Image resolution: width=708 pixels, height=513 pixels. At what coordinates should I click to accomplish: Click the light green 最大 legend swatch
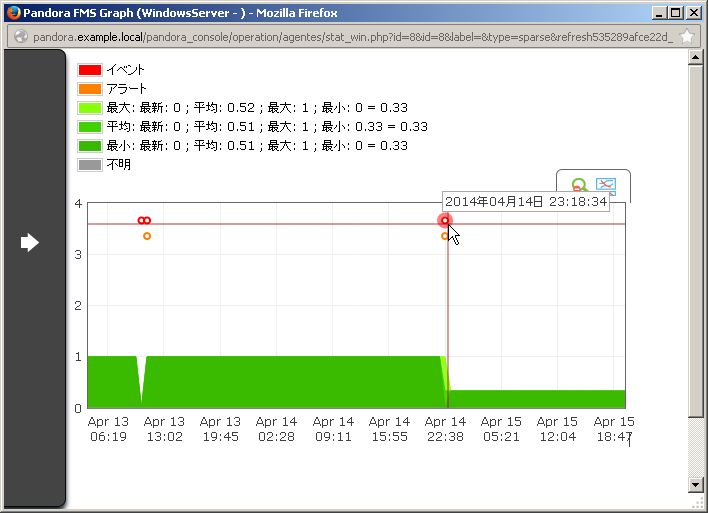pyautogui.click(x=90, y=108)
